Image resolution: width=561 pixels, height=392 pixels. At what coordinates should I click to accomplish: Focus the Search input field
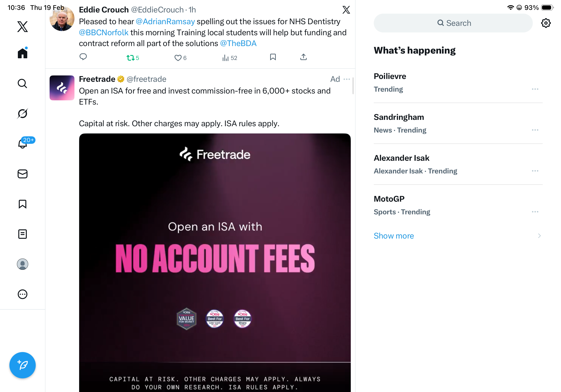[453, 23]
